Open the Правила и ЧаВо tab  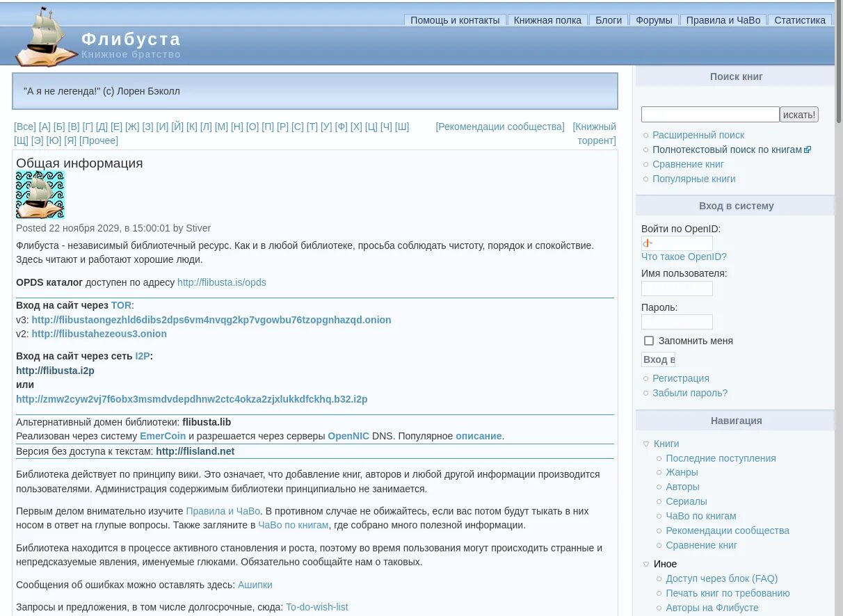723,20
